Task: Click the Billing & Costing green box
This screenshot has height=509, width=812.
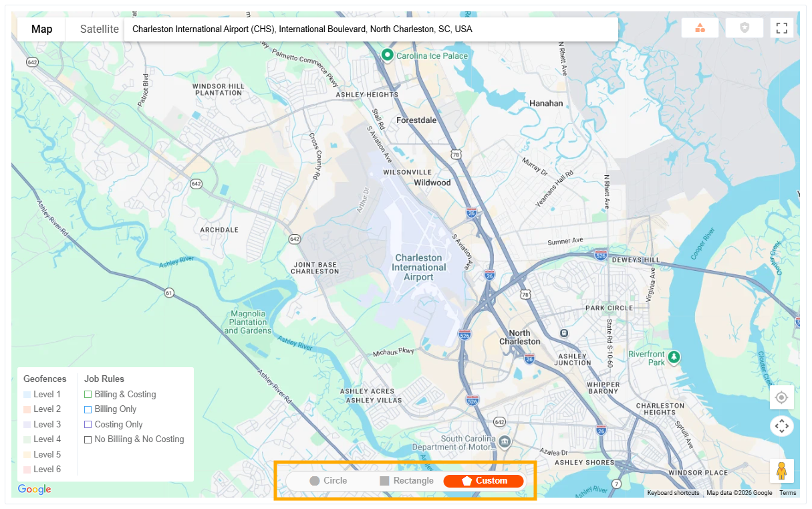Action: pos(88,395)
